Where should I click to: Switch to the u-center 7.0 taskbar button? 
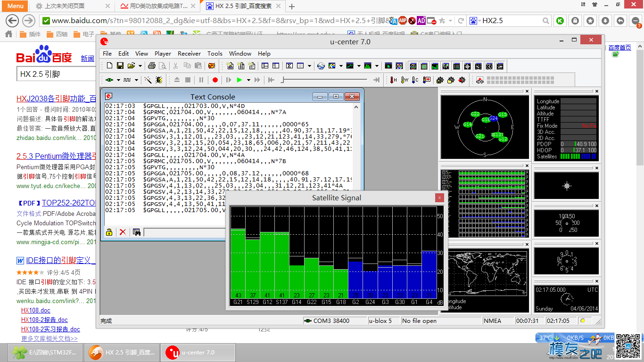pos(198,352)
